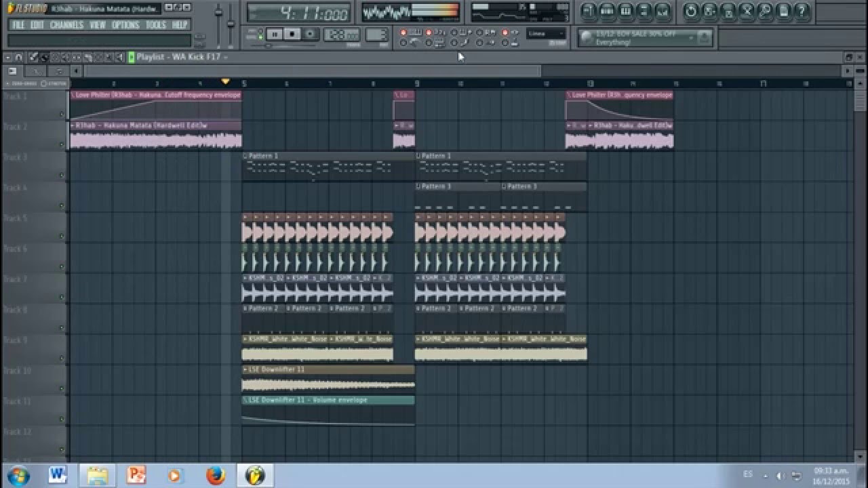Open Firefox from the Windows taskbar
This screenshot has width=868, height=488.
click(215, 474)
